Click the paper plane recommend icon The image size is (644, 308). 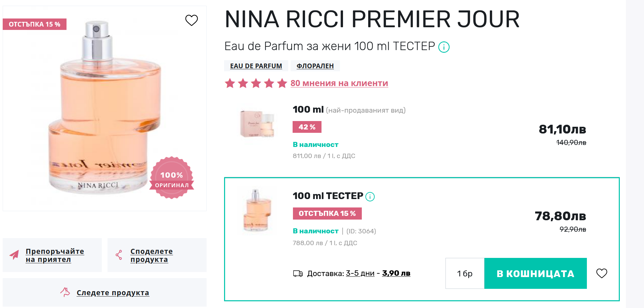[14, 255]
